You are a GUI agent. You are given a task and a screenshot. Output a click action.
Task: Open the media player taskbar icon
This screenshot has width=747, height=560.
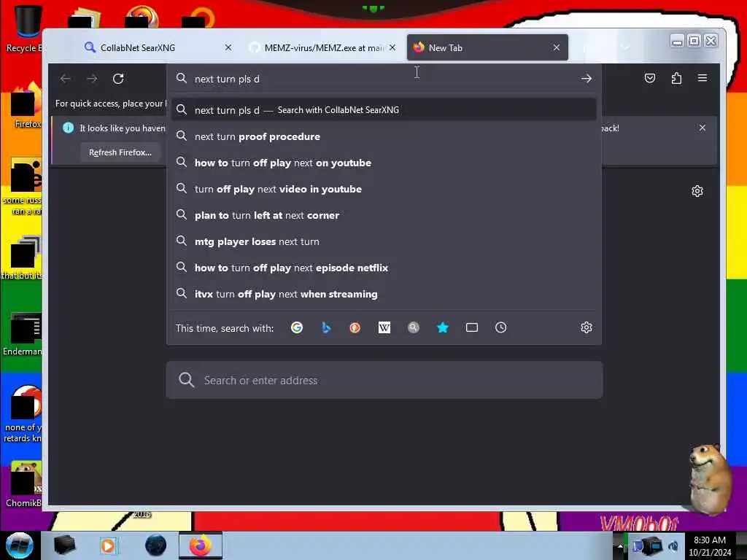tap(109, 545)
